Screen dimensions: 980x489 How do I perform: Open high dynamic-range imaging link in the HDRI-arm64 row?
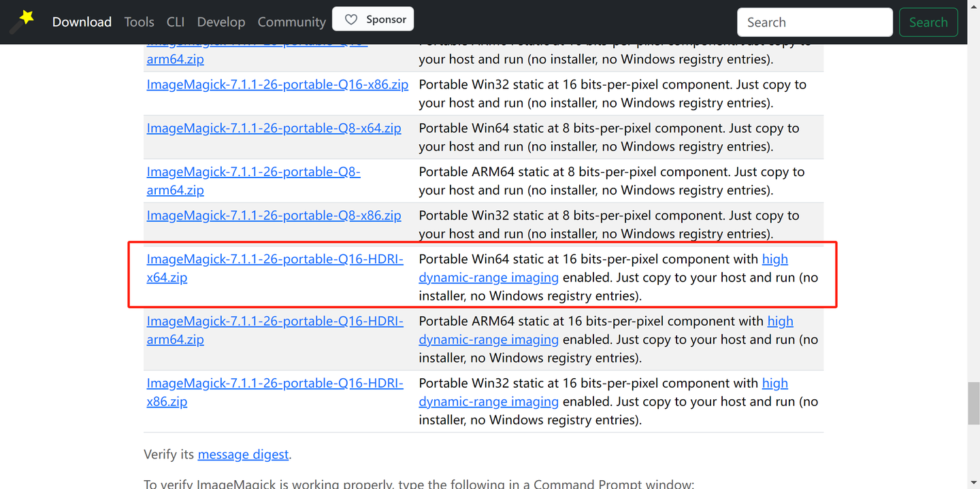(x=488, y=339)
